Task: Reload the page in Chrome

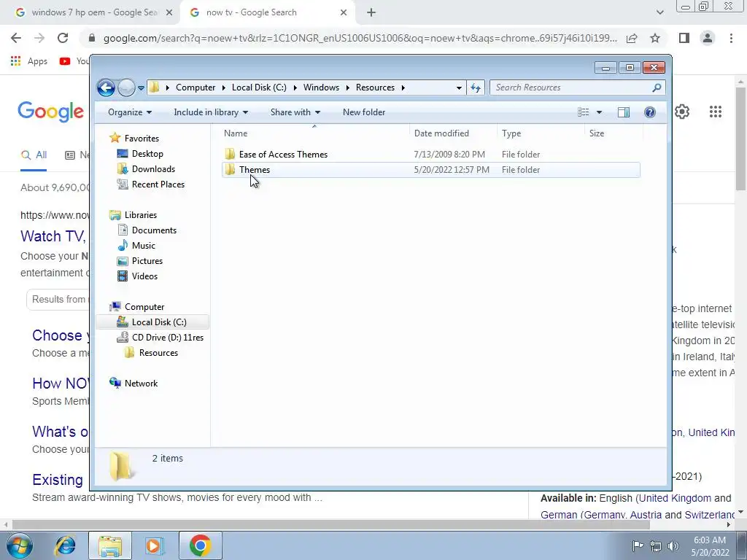Action: (63, 38)
